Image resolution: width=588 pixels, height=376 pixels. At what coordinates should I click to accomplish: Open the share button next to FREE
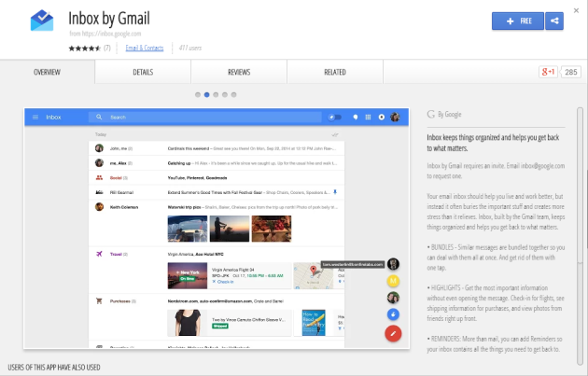coord(554,21)
